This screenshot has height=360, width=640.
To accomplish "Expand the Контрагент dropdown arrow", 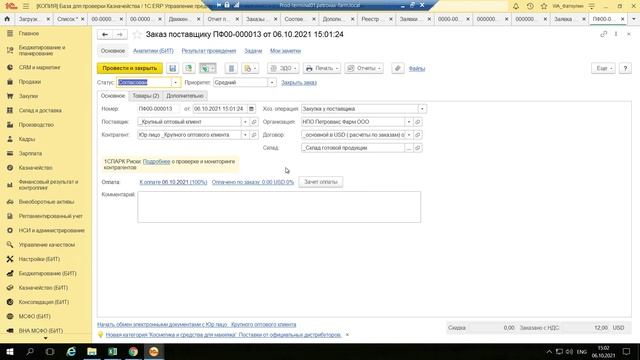I will pyautogui.click(x=245, y=135).
